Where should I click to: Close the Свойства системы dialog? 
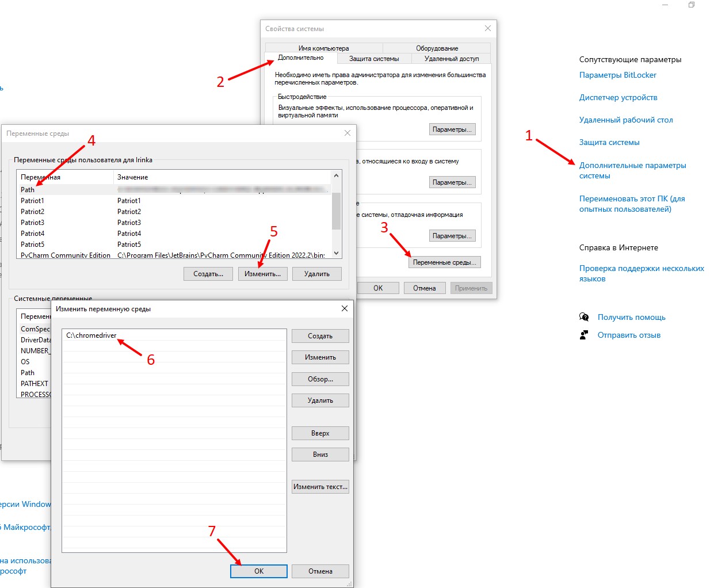click(487, 28)
